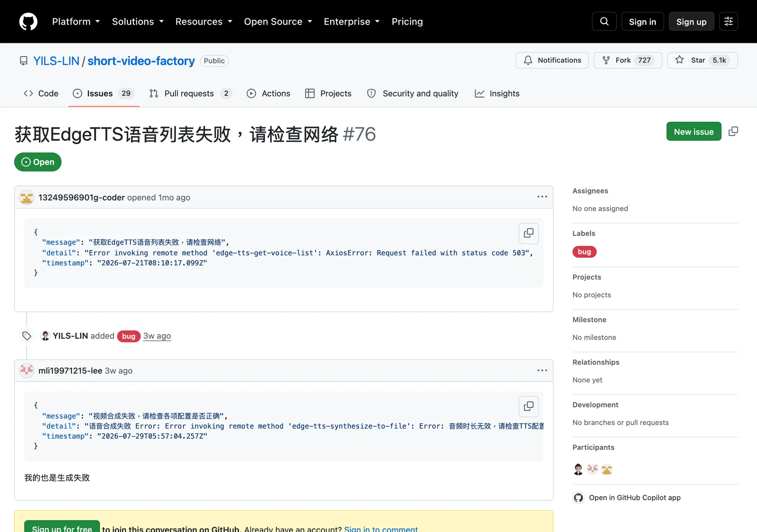Click first participant avatar
This screenshot has height=532, width=757.
coord(578,469)
